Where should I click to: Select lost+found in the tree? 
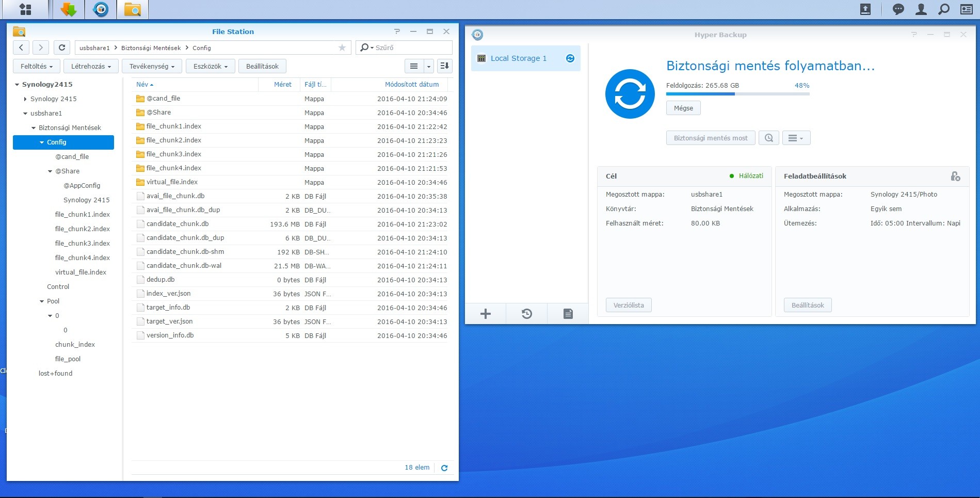[55, 374]
